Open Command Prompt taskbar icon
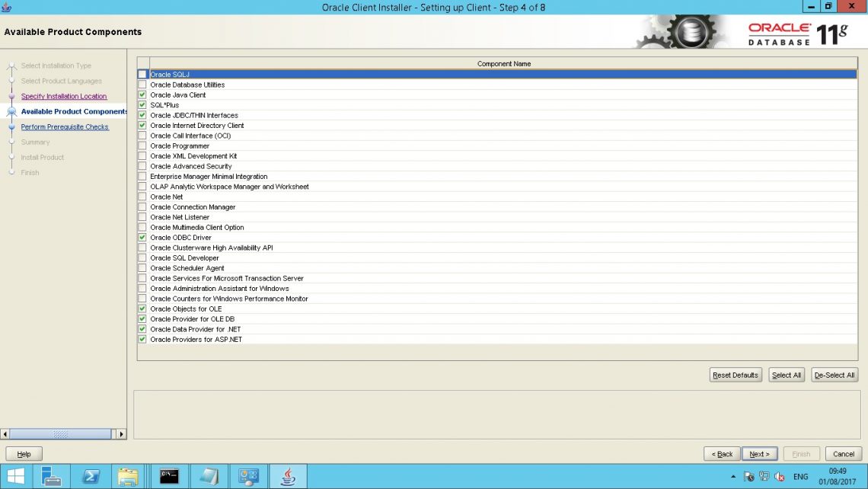 point(169,476)
